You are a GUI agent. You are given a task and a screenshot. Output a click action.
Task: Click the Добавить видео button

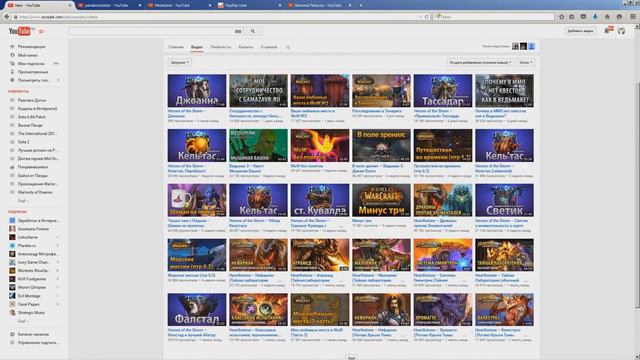click(x=580, y=31)
